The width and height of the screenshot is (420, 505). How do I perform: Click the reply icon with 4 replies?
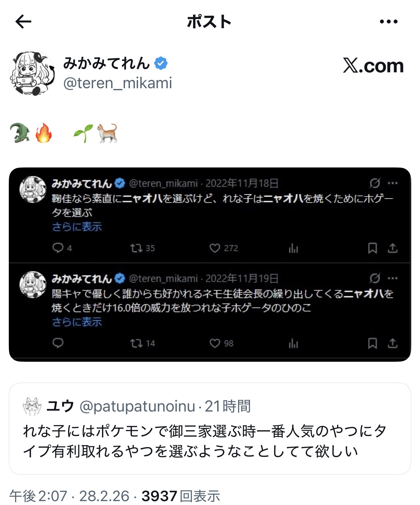pos(58,248)
